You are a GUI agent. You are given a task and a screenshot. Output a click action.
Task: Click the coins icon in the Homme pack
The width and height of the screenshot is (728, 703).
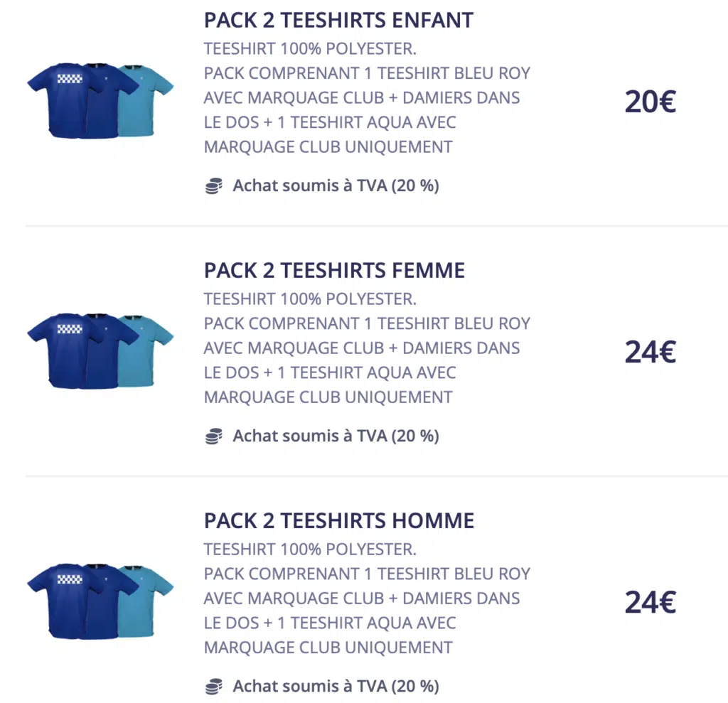[x=213, y=687]
